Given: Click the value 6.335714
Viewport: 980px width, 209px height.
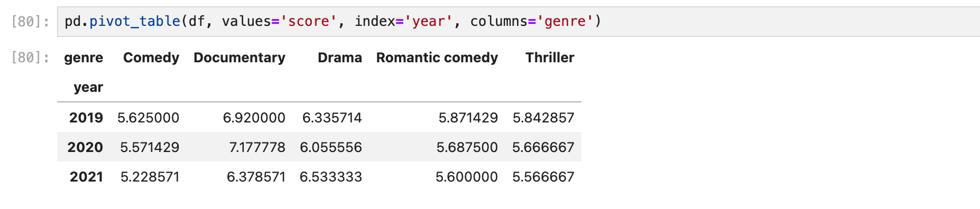Looking at the screenshot, I should point(332,117).
